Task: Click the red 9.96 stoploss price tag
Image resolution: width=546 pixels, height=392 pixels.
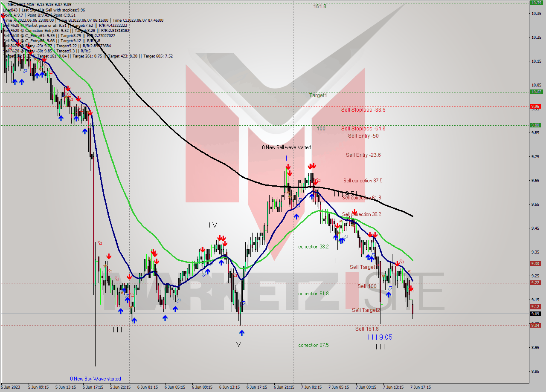Action: click(x=536, y=106)
